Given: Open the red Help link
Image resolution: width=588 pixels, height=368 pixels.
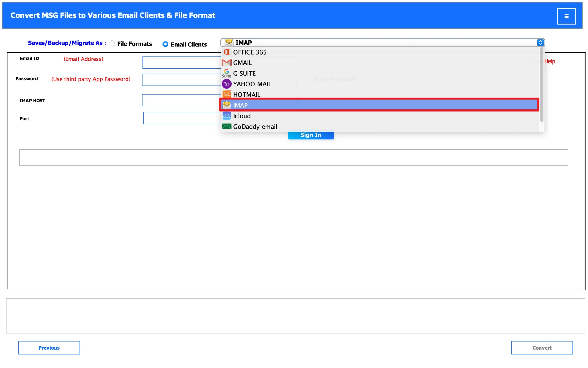Looking at the screenshot, I should pos(550,61).
